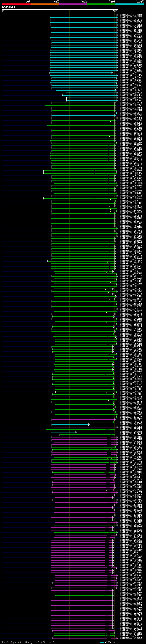This screenshot has height=644, width=146.
Task: Select the UniRef100_Q9SZS9 label
Action: tap(131, 113)
